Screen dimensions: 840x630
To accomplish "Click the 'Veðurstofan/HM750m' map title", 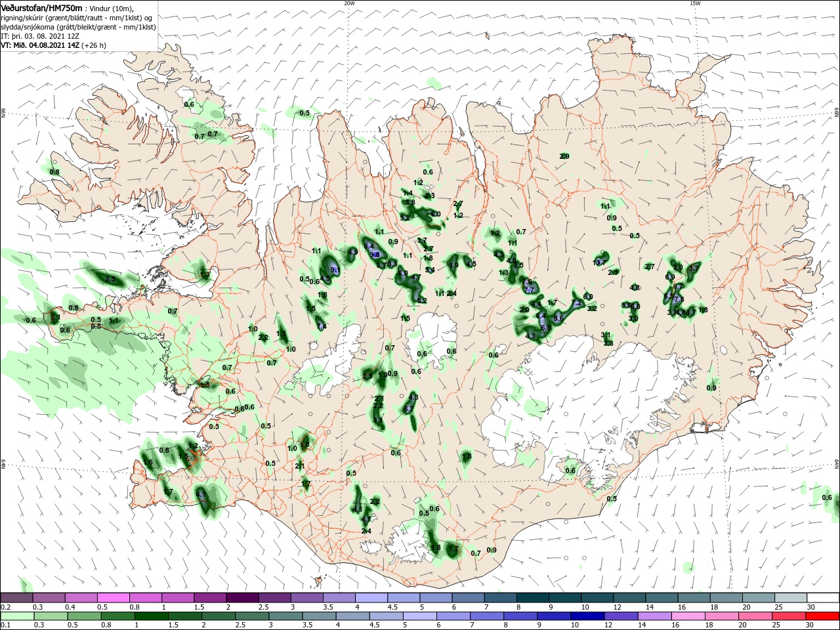I will tap(41, 8).
